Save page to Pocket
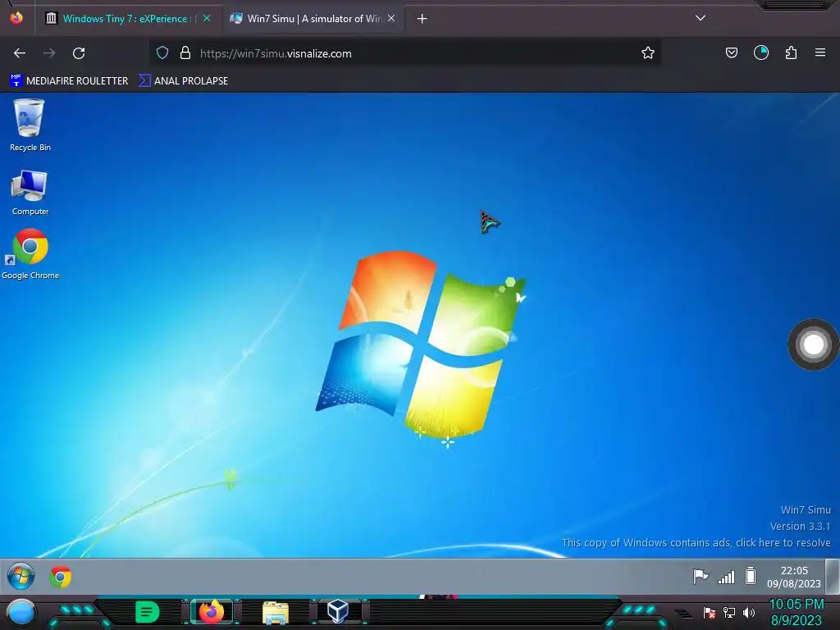The image size is (840, 630). pyautogui.click(x=731, y=52)
